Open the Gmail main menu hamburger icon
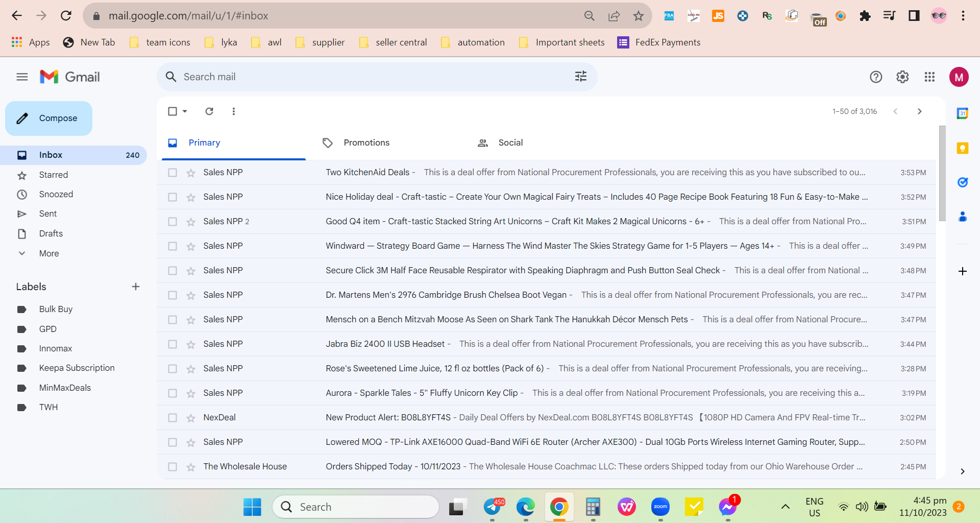The image size is (980, 523). (22, 77)
